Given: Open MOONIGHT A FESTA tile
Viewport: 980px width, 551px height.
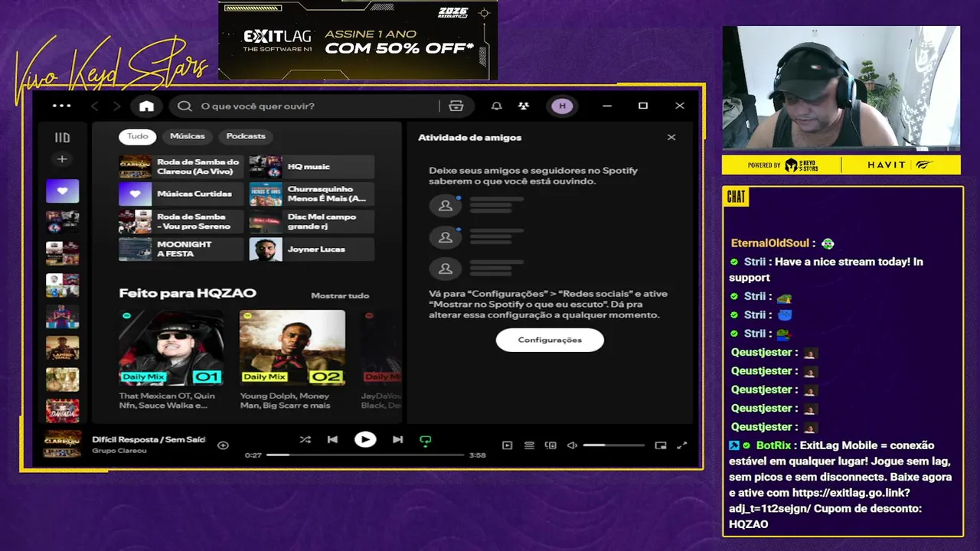Looking at the screenshot, I should 181,249.
